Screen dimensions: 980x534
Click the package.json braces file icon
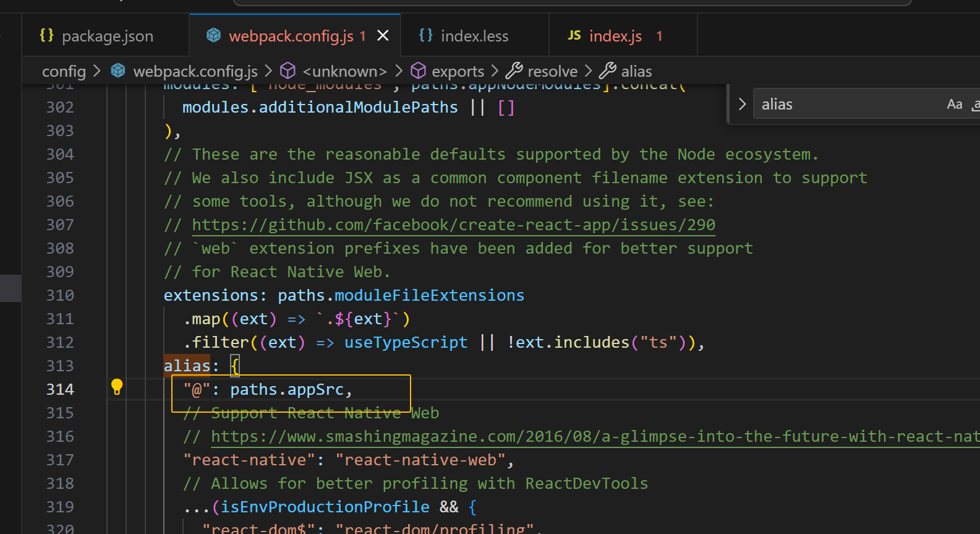[x=46, y=35]
